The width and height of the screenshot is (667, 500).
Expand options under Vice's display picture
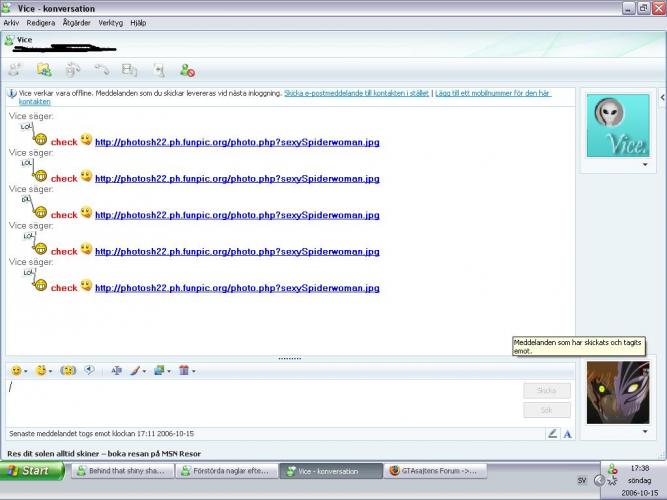tap(644, 165)
